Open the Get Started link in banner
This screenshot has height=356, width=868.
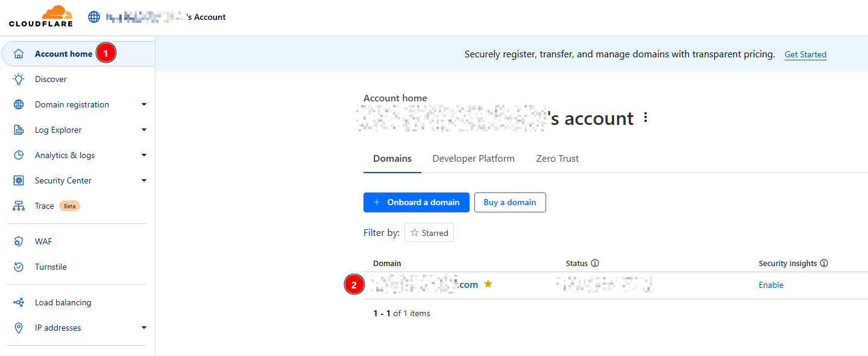(x=805, y=54)
